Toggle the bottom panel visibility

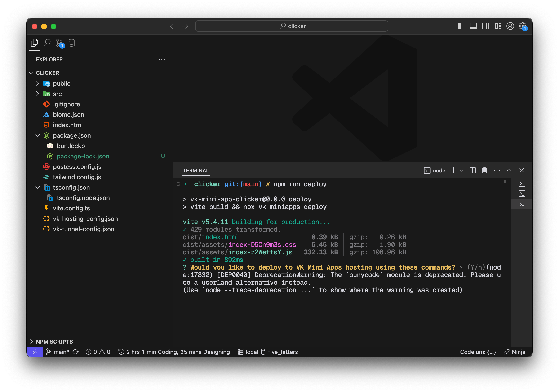coord(473,26)
